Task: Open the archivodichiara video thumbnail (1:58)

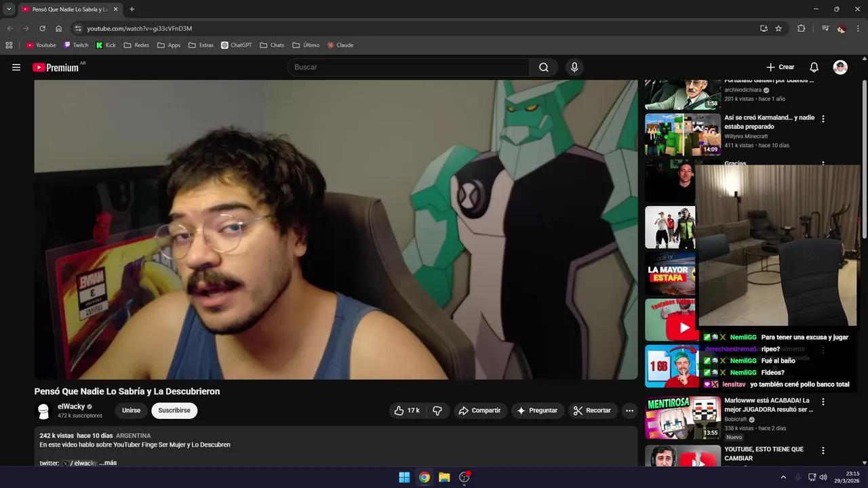Action: (x=682, y=94)
